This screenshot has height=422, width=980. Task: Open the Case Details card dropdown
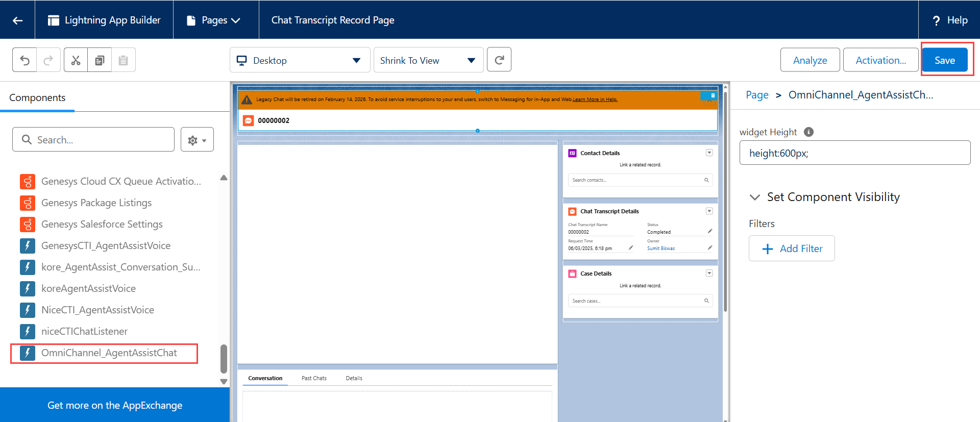pos(709,273)
